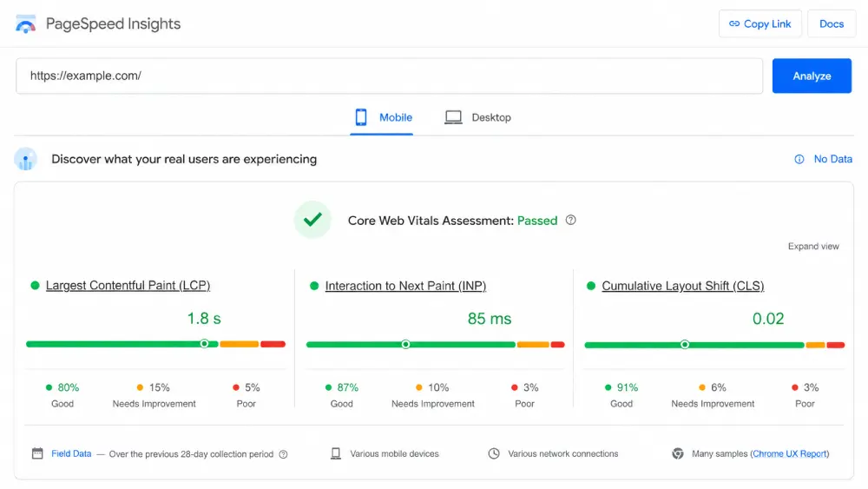
Task: Click the 6% Needs Improvement value
Action: click(x=719, y=387)
